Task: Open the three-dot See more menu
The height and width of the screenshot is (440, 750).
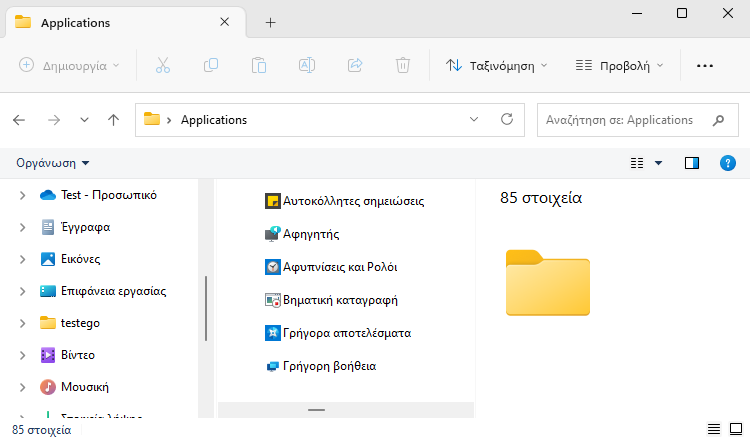Action: coord(705,66)
